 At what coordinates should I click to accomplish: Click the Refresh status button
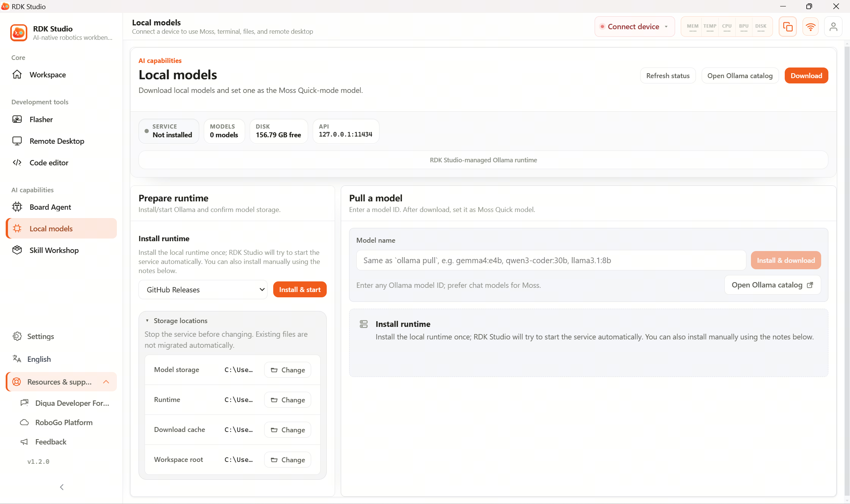(x=668, y=75)
